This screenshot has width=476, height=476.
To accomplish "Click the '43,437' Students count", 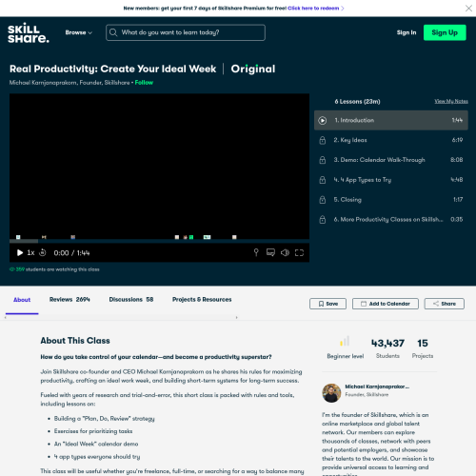I will [x=387, y=343].
